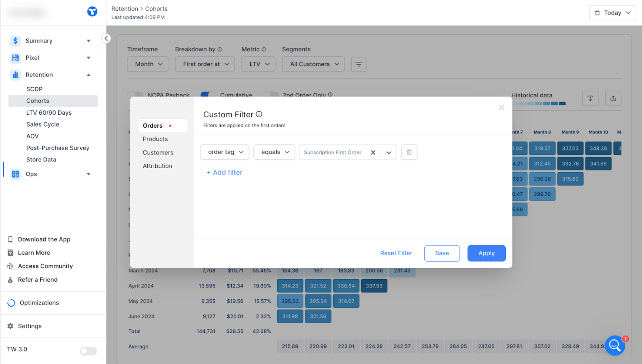Open Post-Purchase Survey in sidebar
The width and height of the screenshot is (642, 364).
[58, 148]
